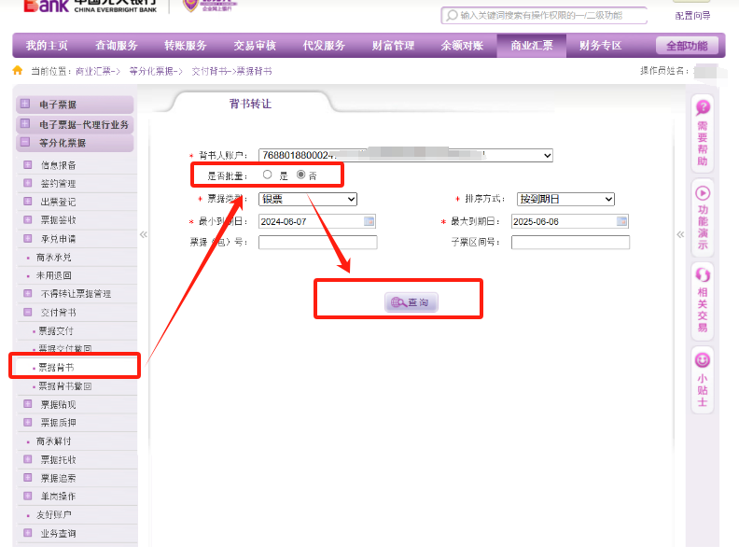The image size is (739, 560).
Task: Open 未用退回 in the sidebar
Action: (x=54, y=275)
